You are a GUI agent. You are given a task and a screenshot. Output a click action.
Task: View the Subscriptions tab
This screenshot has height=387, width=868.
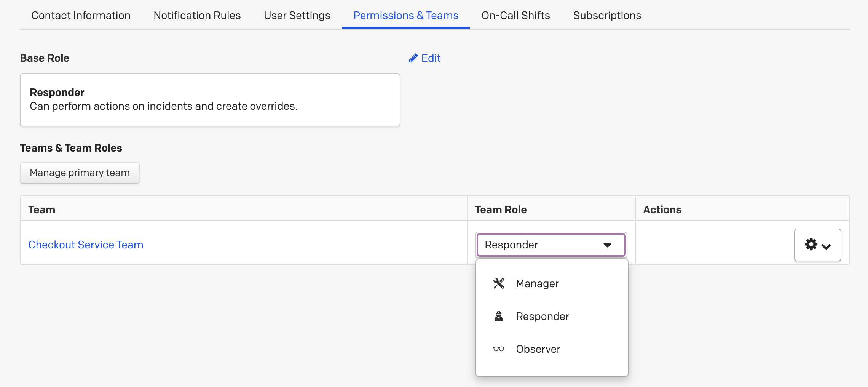(x=607, y=15)
